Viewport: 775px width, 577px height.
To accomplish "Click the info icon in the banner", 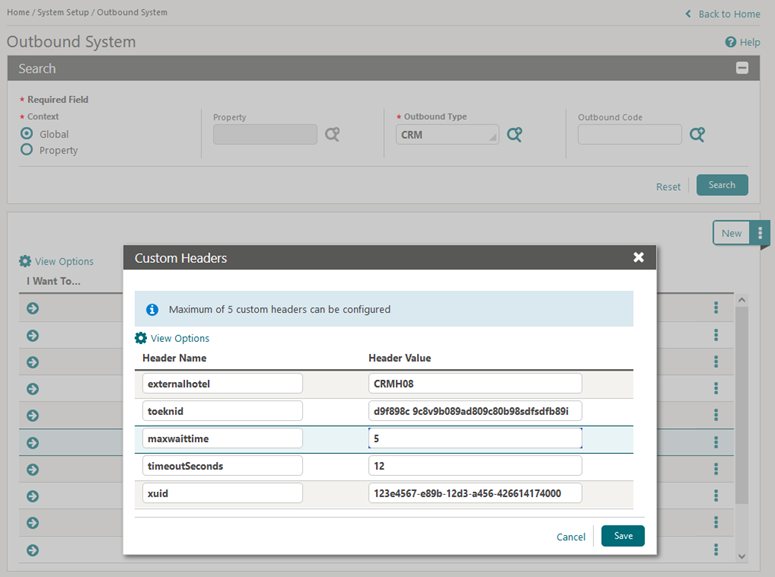I will 152,310.
